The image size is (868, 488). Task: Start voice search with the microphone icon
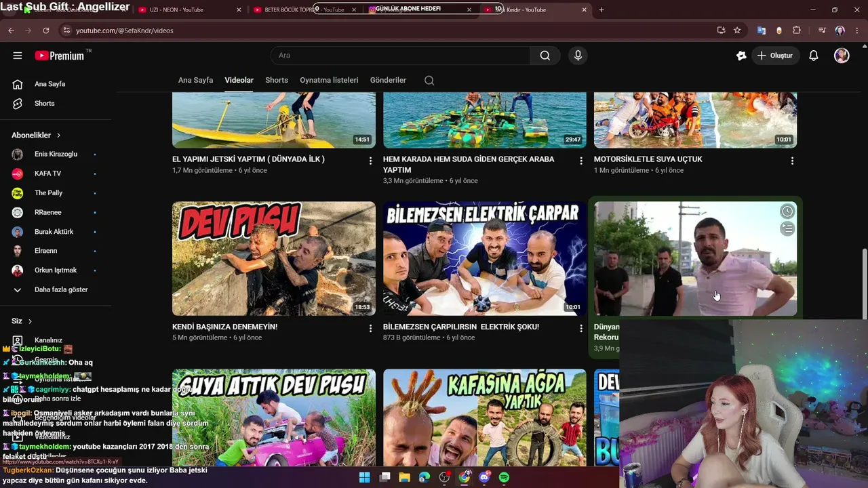click(x=578, y=56)
